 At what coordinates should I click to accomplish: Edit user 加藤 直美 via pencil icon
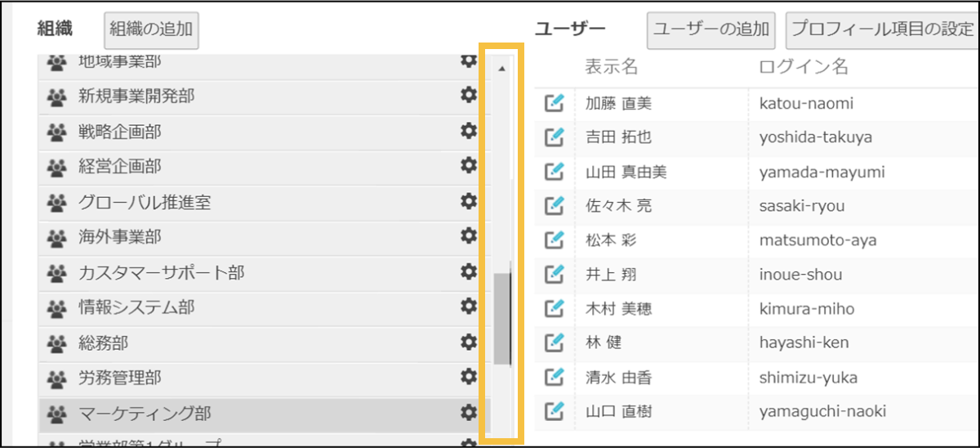[x=555, y=103]
